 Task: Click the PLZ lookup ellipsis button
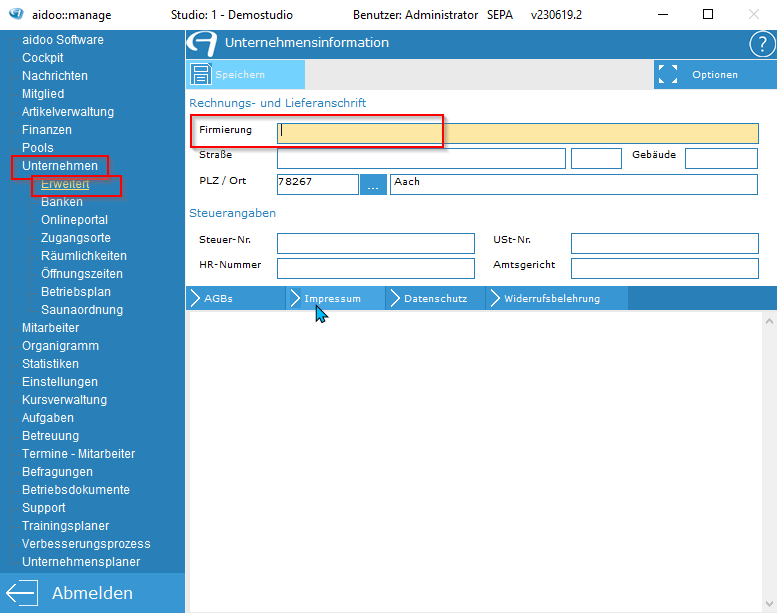373,184
